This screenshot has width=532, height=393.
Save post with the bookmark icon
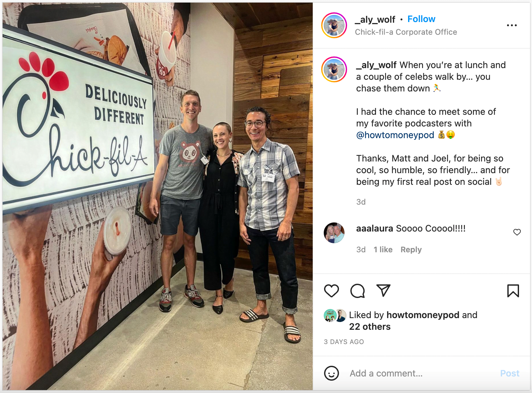click(513, 291)
